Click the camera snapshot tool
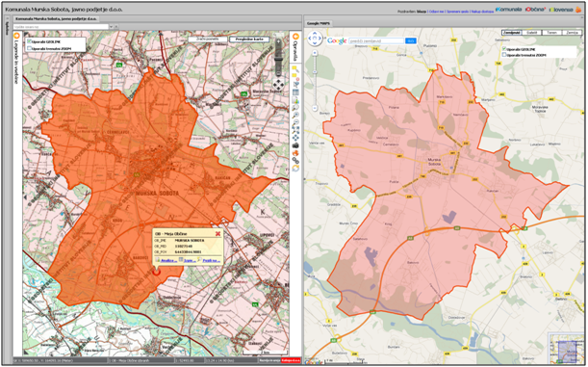Screen dimensions: 588x367 point(295,145)
